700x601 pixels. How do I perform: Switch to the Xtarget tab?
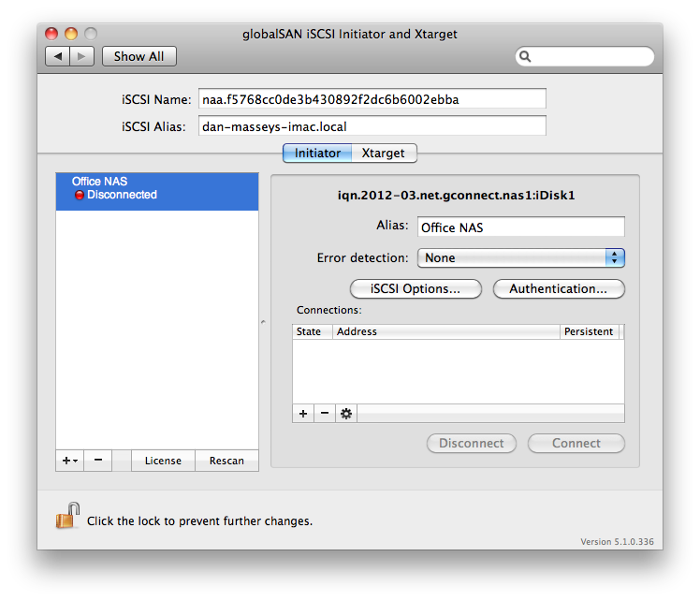(384, 154)
